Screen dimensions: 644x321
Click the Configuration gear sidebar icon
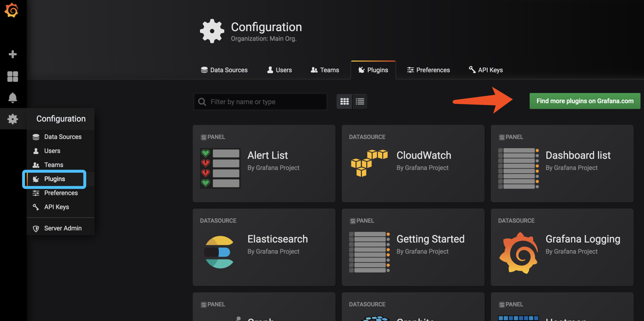click(x=13, y=119)
